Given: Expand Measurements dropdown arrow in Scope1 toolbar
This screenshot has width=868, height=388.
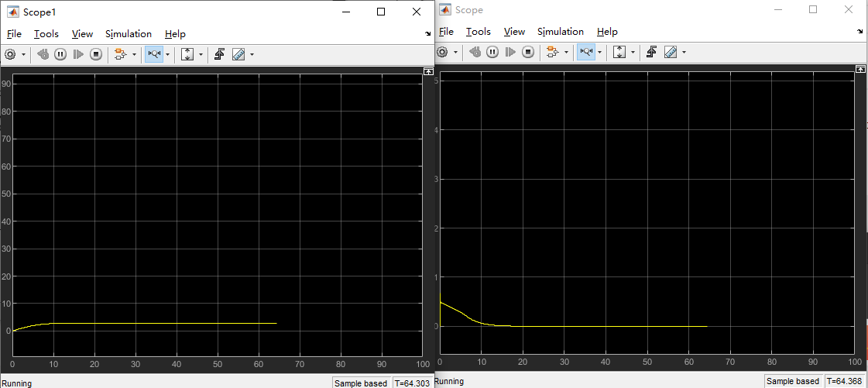Looking at the screenshot, I should tap(252, 54).
